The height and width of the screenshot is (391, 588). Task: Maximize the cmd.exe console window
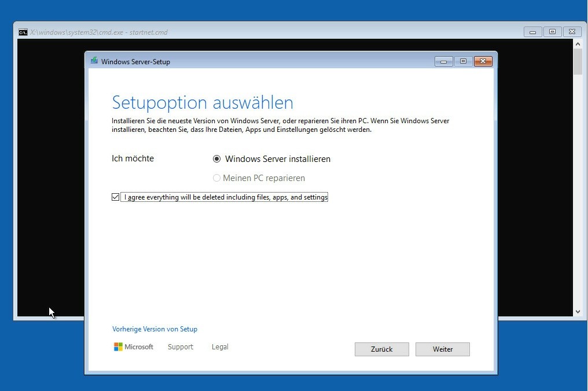552,32
